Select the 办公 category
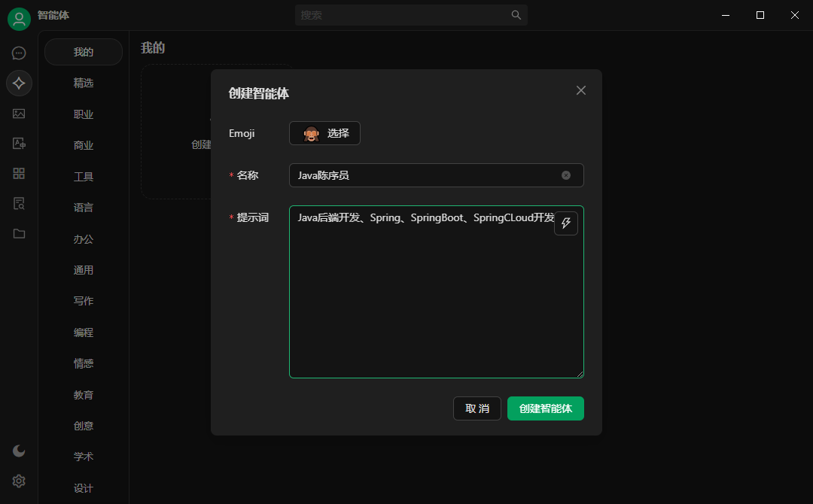Screen dimensions: 813x504 coord(84,238)
